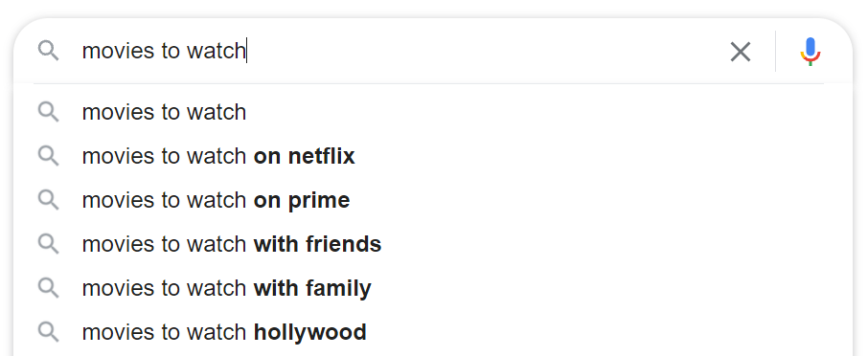Click magnifier icon beside hollywood suggestion

coord(48,333)
